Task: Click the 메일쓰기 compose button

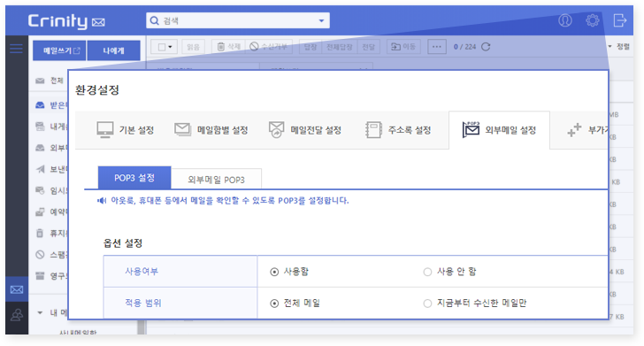Action: (59, 50)
